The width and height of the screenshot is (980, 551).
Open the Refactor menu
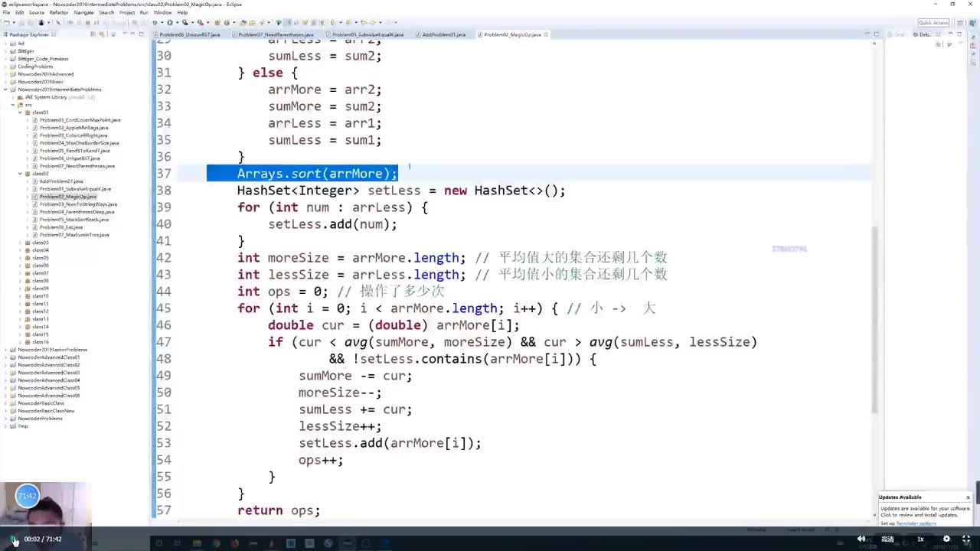point(59,12)
